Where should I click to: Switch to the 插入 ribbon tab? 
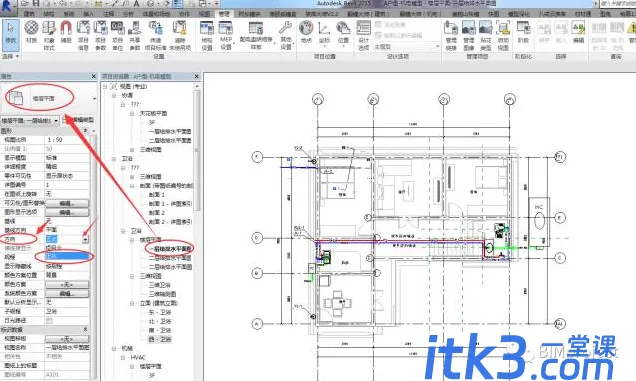pyautogui.click(x=88, y=14)
